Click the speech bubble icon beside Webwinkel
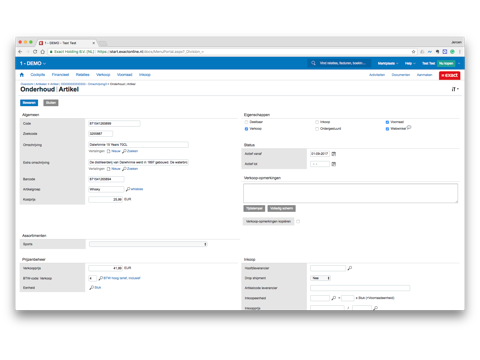The height and width of the screenshot is (360, 480). click(409, 127)
